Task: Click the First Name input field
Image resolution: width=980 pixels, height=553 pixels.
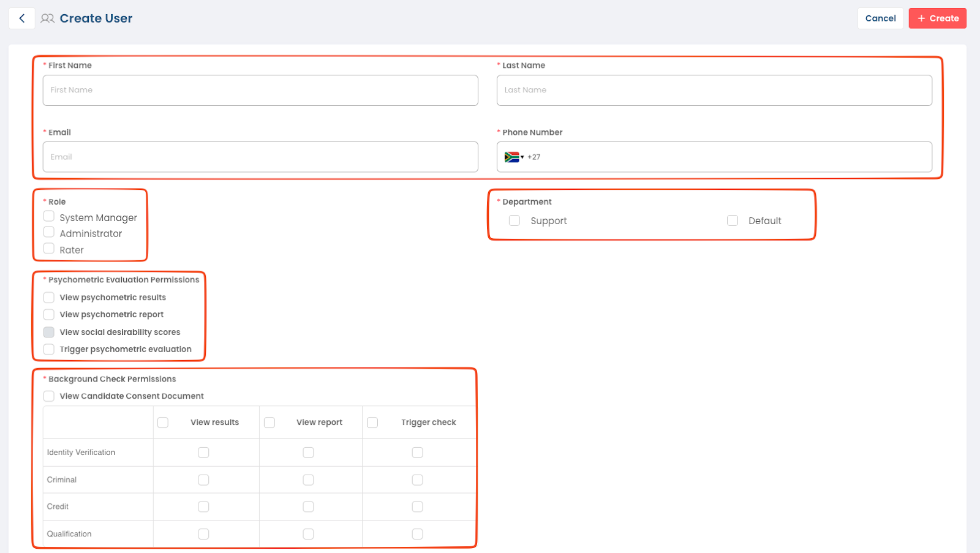Action: pyautogui.click(x=260, y=91)
